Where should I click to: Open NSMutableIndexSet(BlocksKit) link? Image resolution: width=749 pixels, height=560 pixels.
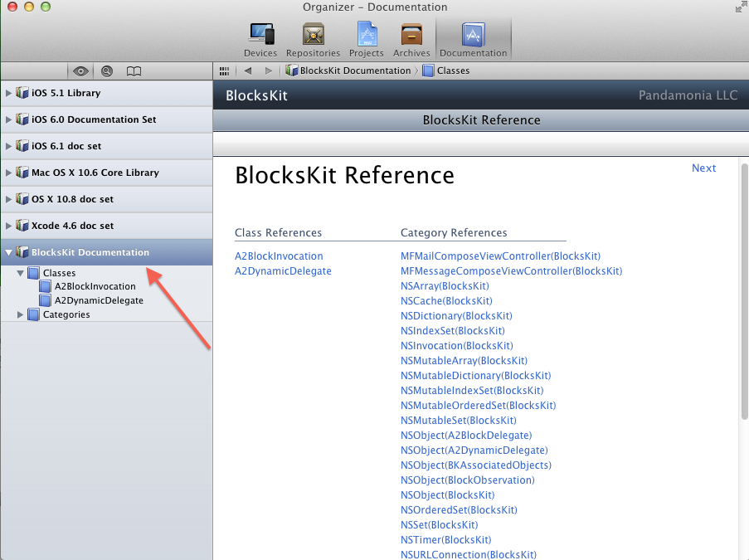[x=472, y=391]
